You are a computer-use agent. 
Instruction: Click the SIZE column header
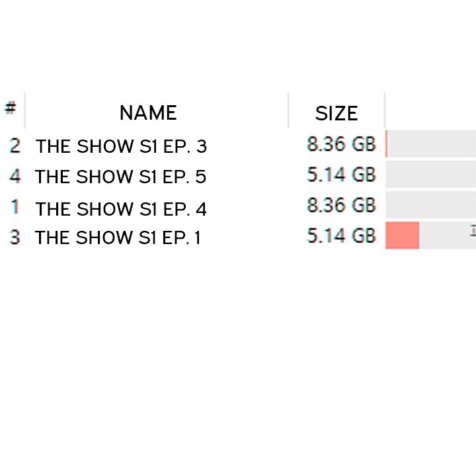(x=336, y=114)
